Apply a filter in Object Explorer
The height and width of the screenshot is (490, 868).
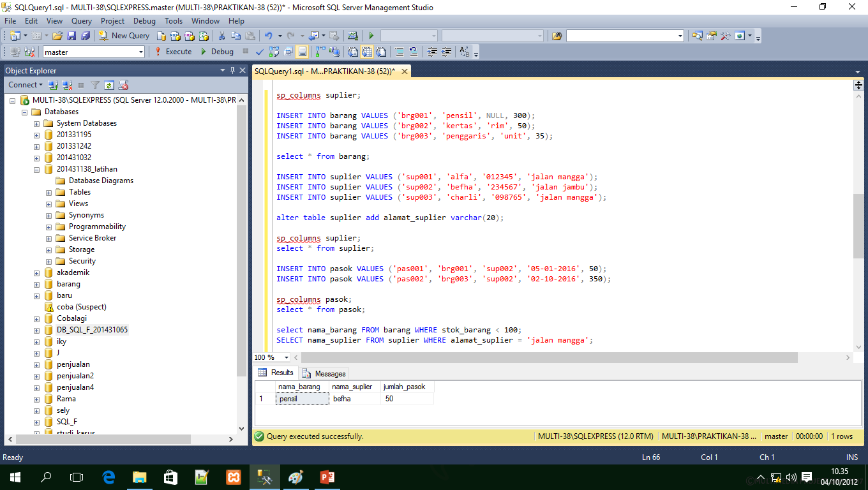coord(94,85)
